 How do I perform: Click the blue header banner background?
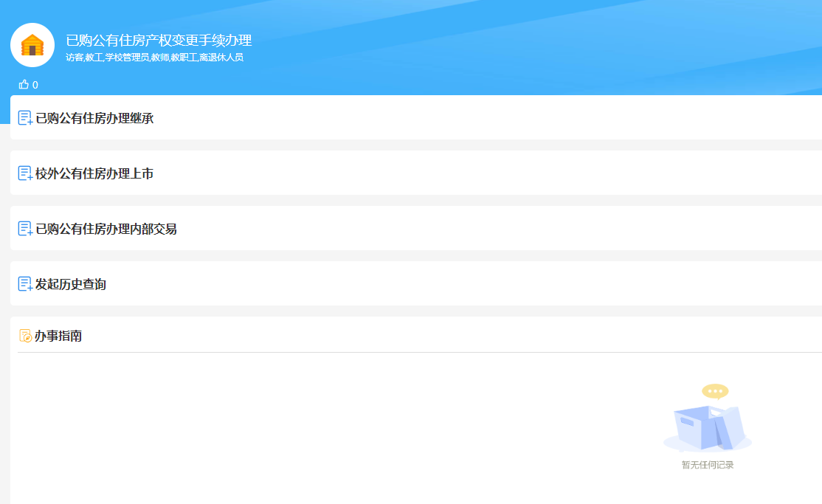[x=517, y=44]
